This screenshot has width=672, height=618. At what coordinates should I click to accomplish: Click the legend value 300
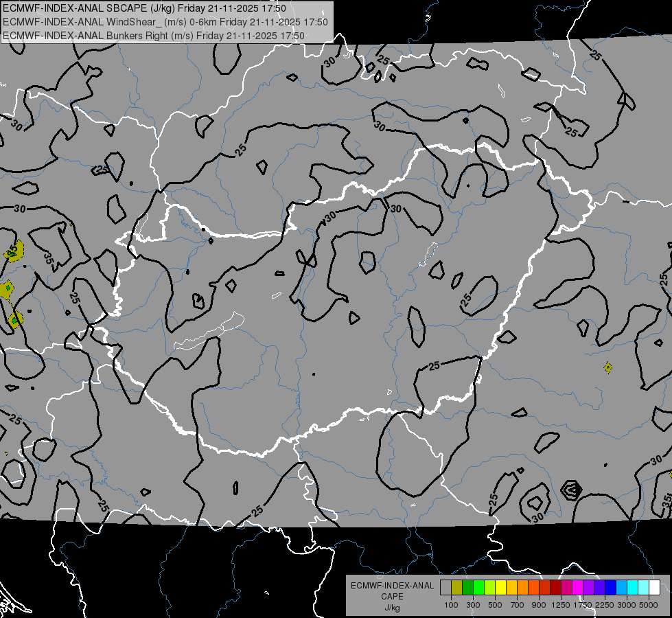(473, 605)
